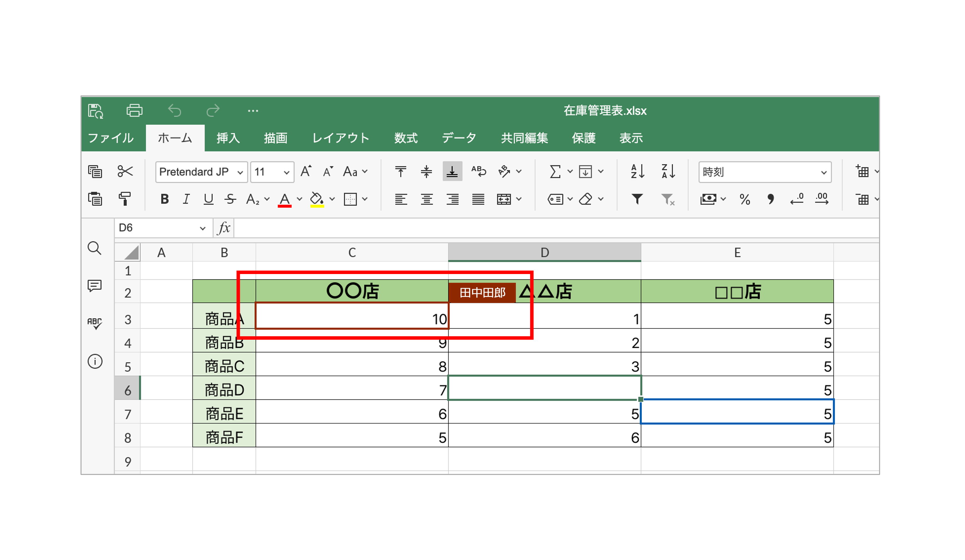This screenshot has height=560, width=965.
Task: Toggle italic formatting
Action: 186,199
